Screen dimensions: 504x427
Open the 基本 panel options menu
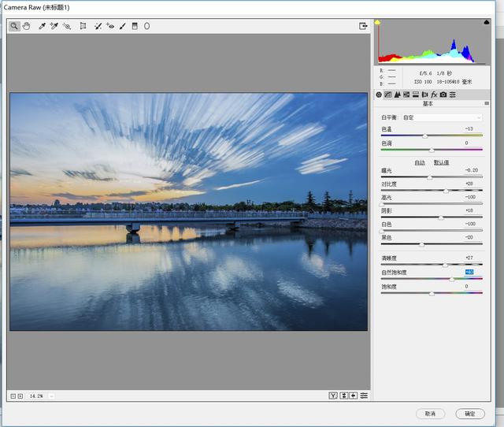487,103
